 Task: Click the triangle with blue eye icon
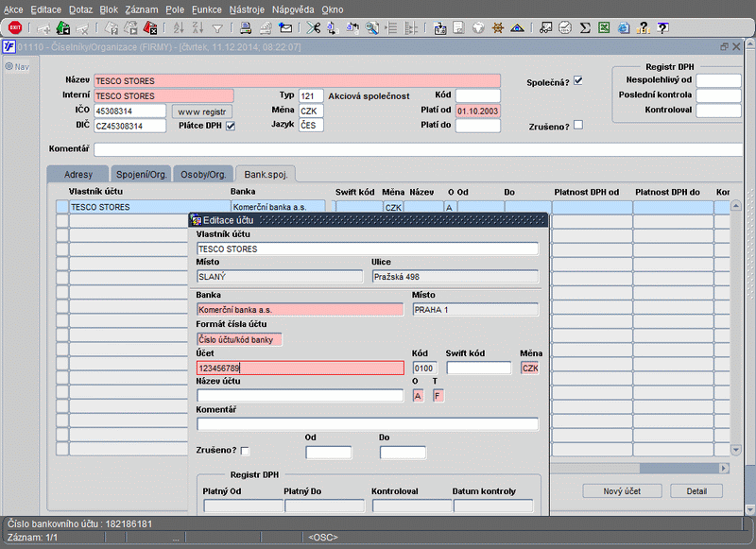(517, 28)
